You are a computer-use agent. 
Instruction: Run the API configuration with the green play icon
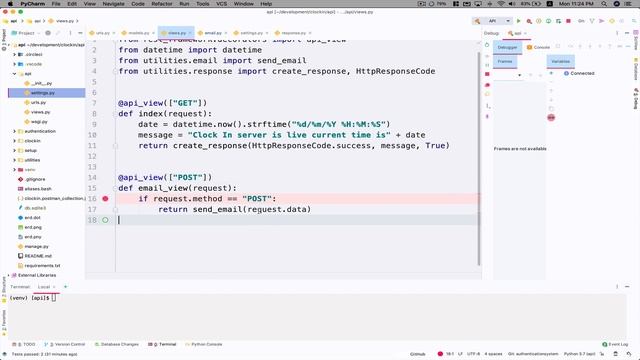click(x=519, y=21)
